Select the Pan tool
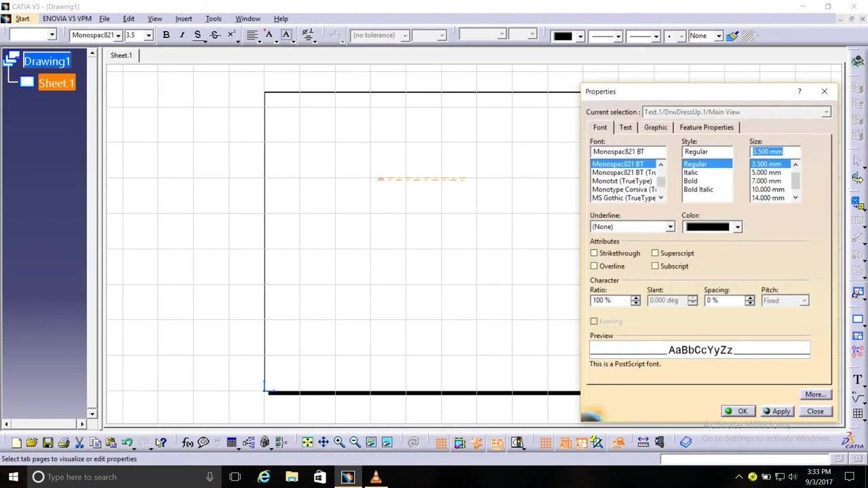868x488 pixels. pyautogui.click(x=323, y=443)
